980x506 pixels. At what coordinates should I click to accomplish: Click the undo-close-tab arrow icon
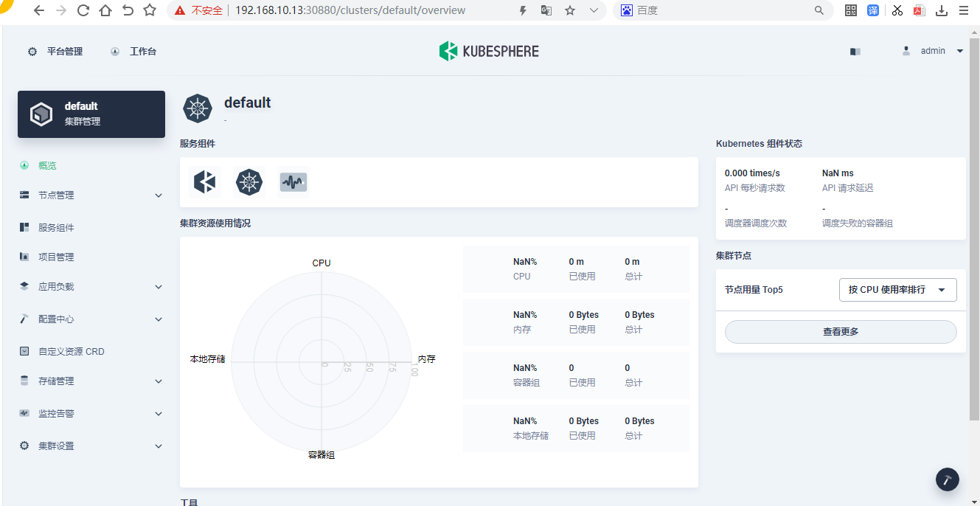pos(128,10)
